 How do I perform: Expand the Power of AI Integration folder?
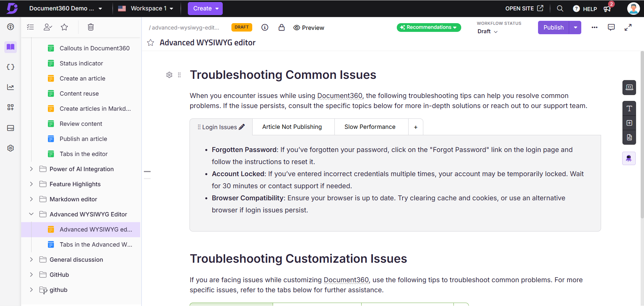[x=31, y=169]
